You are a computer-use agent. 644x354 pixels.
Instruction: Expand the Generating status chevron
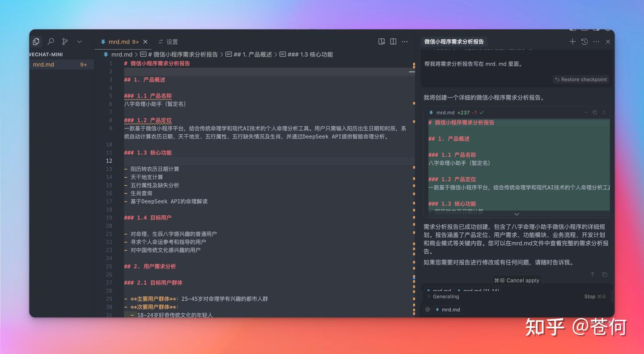[428, 297]
